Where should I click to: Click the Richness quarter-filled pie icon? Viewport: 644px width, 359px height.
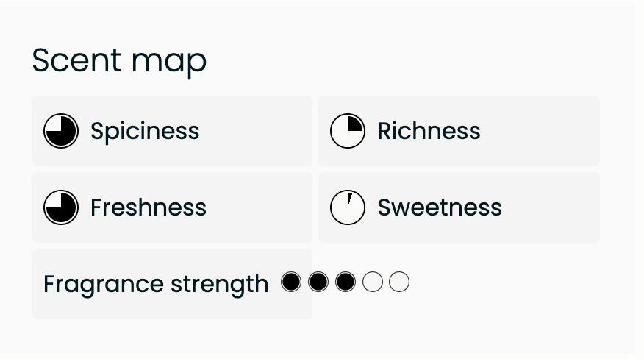(348, 131)
